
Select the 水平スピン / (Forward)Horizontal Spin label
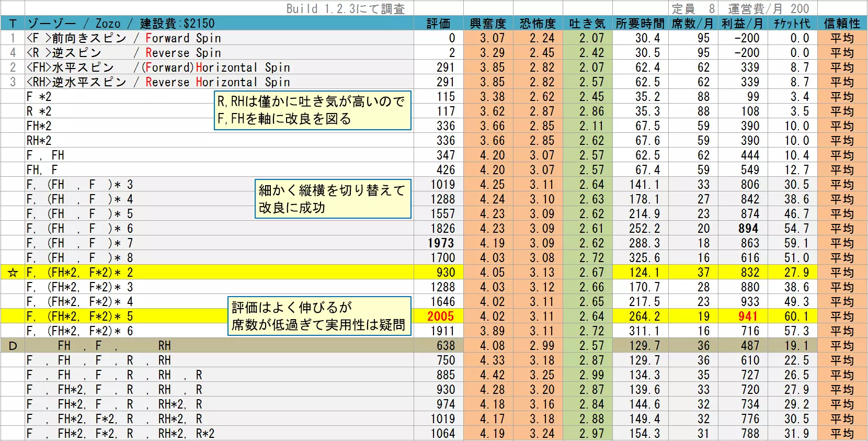coord(158,67)
